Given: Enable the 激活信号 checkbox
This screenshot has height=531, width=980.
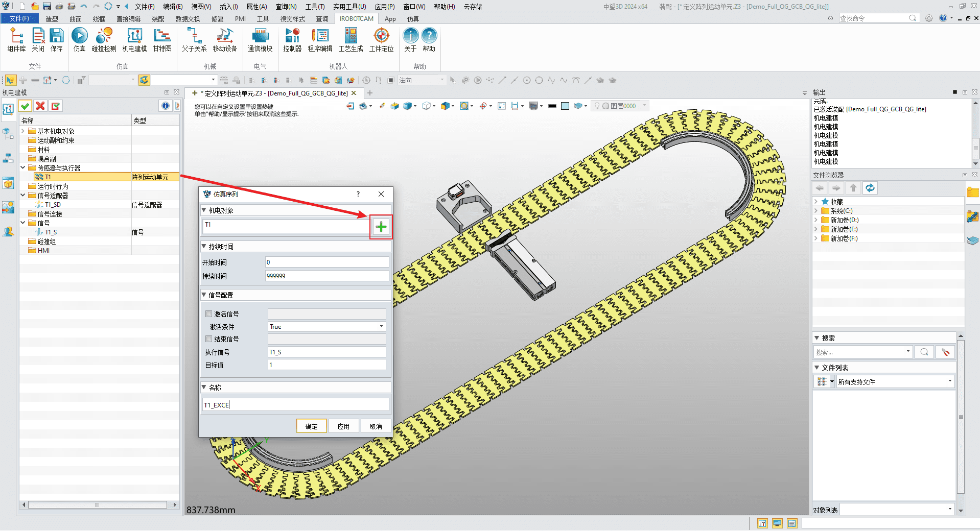Looking at the screenshot, I should [x=209, y=314].
